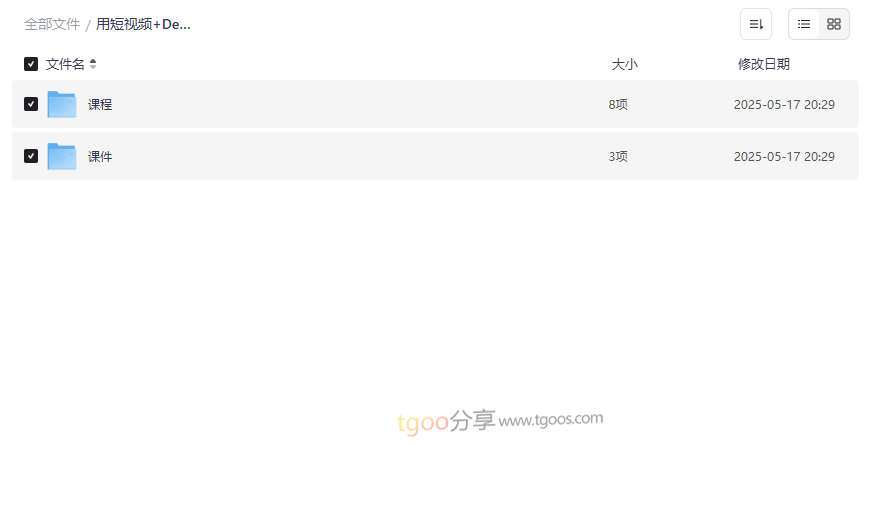The height and width of the screenshot is (514, 874).
Task: Open the 课件 folder icon
Action: pyautogui.click(x=62, y=156)
